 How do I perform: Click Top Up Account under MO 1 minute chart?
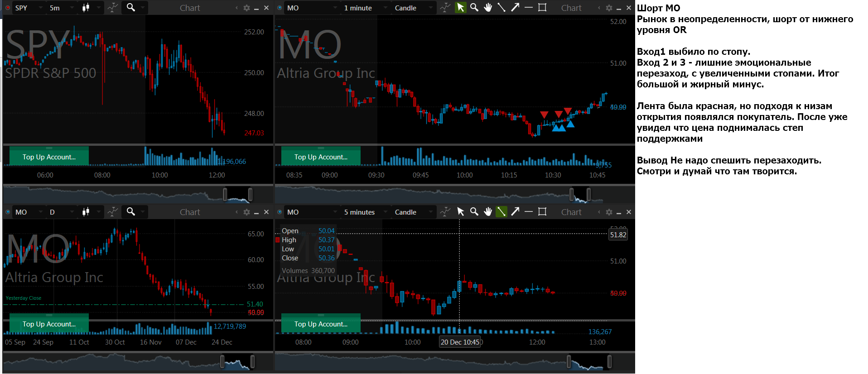tap(321, 156)
